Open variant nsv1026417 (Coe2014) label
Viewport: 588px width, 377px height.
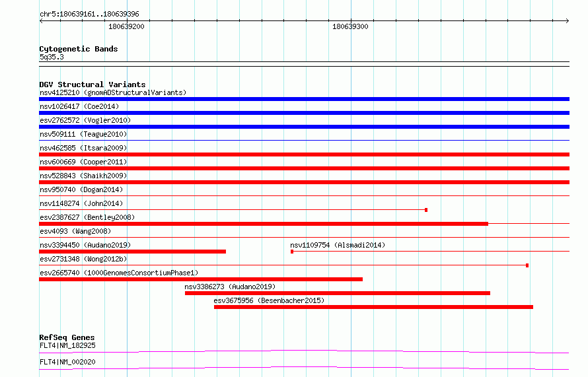point(79,106)
